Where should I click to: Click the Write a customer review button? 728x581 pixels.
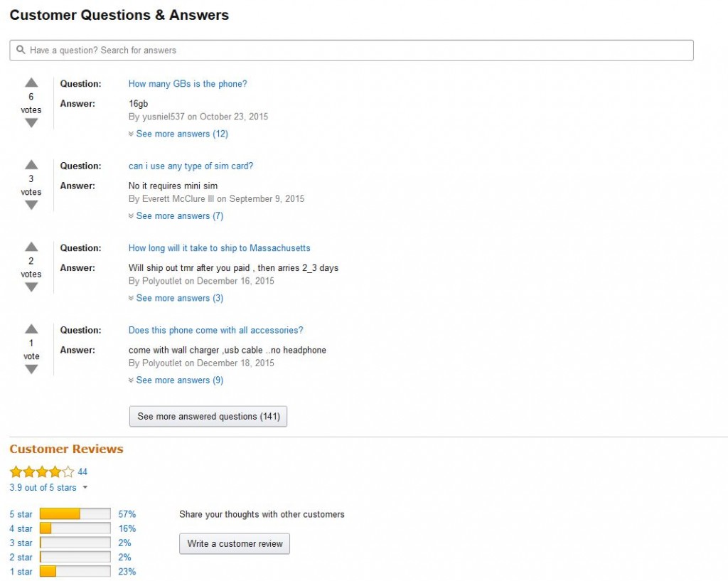point(234,543)
